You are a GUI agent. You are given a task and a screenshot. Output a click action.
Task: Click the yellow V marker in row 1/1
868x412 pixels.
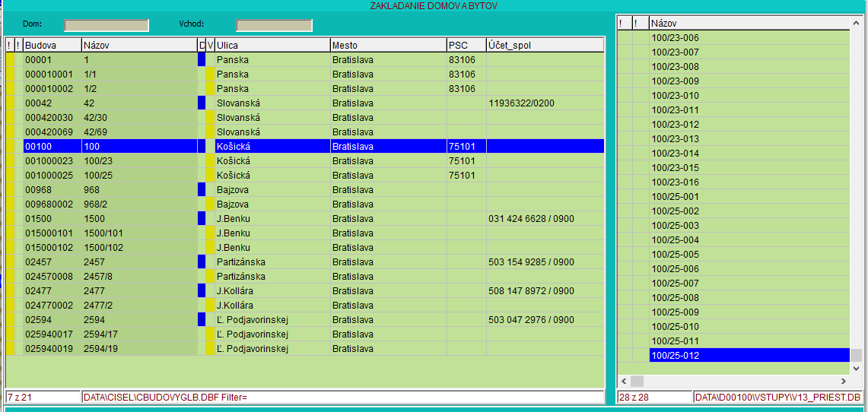tap(211, 74)
